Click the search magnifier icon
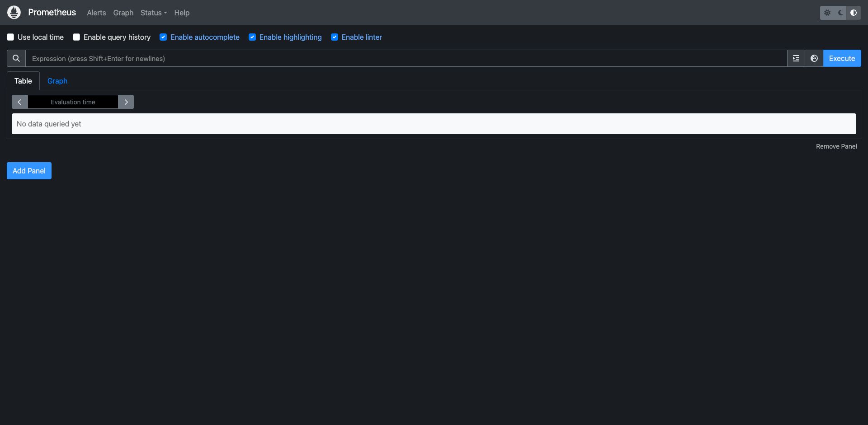 click(x=16, y=58)
